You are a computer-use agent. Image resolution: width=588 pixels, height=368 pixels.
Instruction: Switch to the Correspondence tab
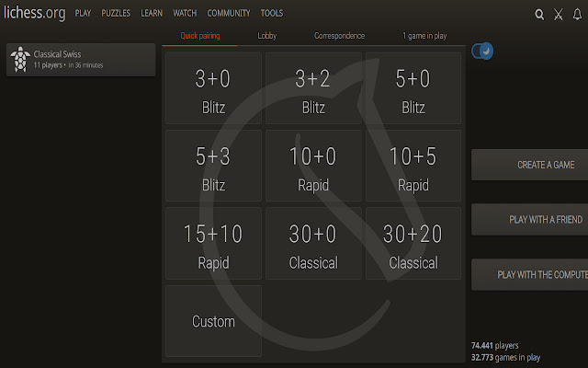pyautogui.click(x=339, y=36)
